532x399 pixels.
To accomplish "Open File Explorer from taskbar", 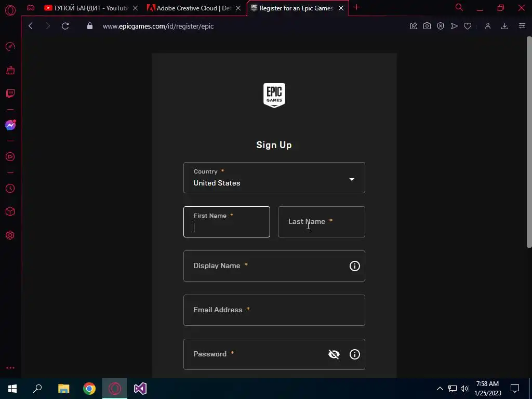I will click(x=63, y=389).
